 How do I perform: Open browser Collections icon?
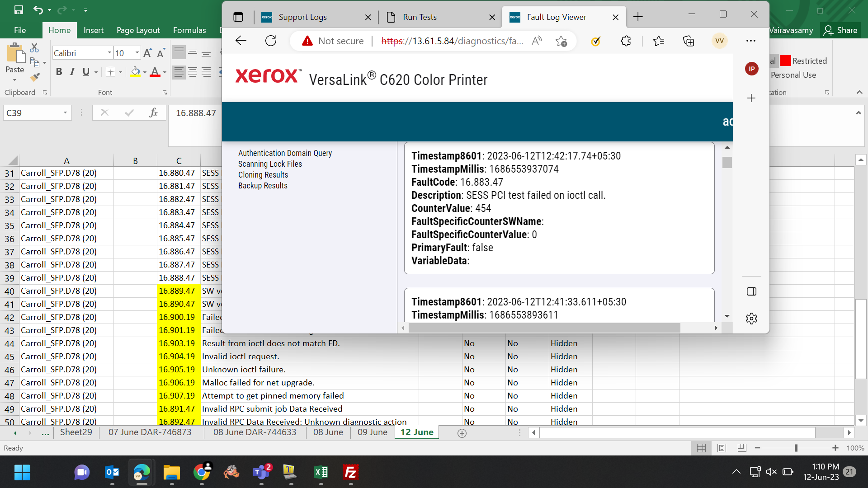[x=689, y=41]
